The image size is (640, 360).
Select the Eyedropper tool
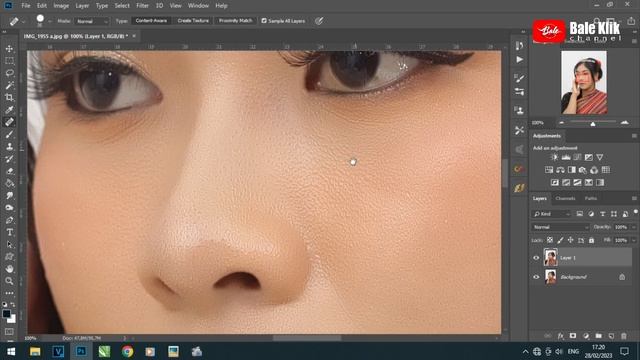9,110
